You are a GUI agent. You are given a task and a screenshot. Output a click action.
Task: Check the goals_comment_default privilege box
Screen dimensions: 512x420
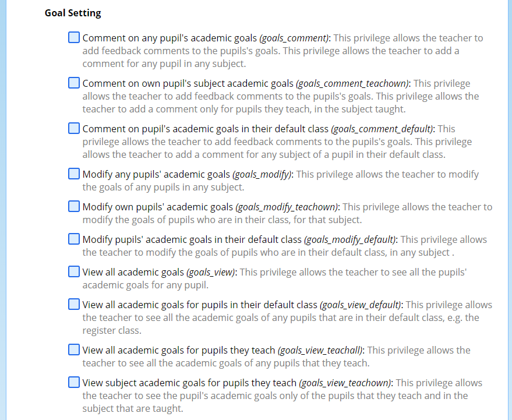point(74,128)
